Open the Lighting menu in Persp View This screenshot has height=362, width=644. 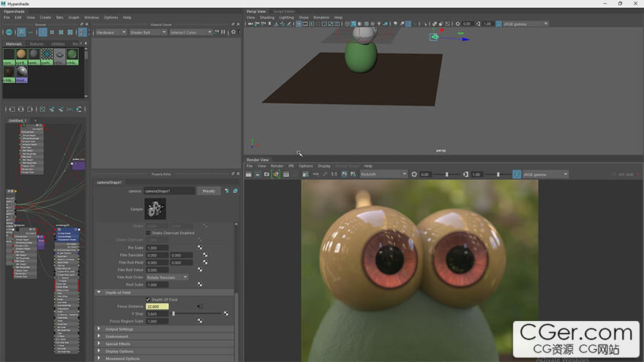[x=286, y=18]
